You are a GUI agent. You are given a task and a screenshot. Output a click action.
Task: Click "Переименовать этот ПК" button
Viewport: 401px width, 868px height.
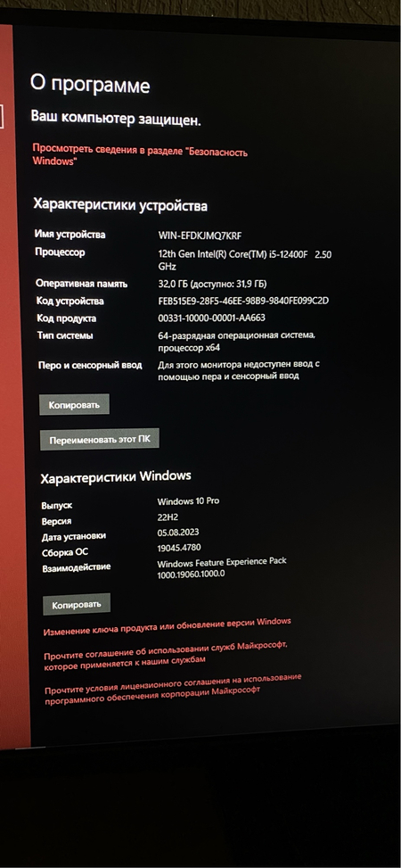[100, 440]
